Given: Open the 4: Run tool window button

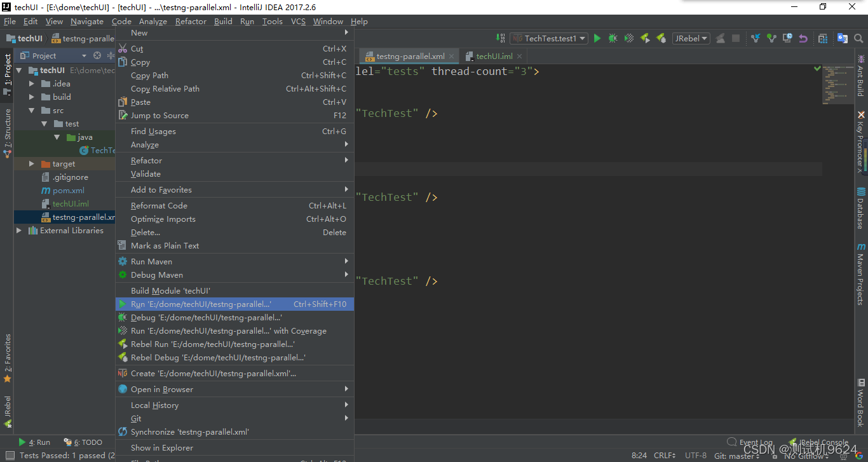Looking at the screenshot, I should [x=34, y=442].
